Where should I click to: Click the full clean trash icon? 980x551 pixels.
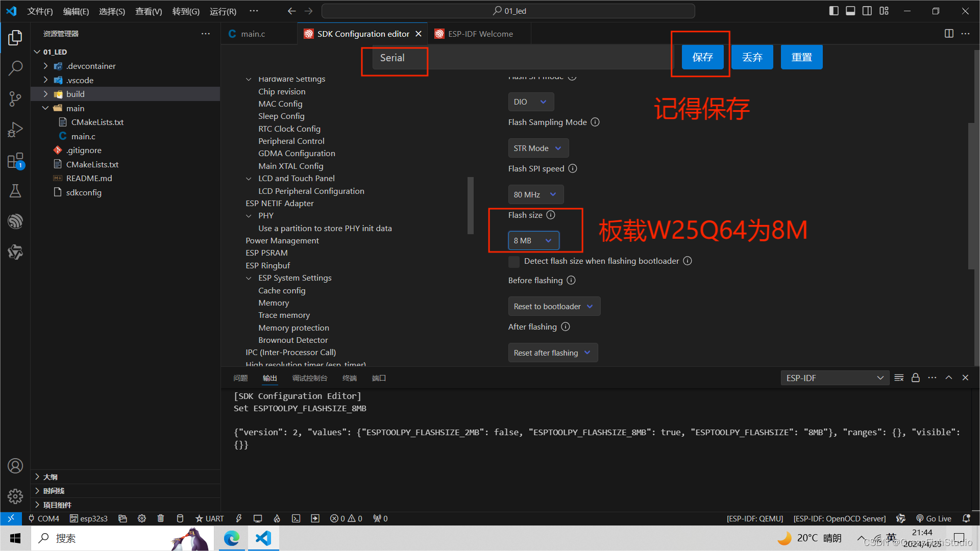(x=161, y=518)
